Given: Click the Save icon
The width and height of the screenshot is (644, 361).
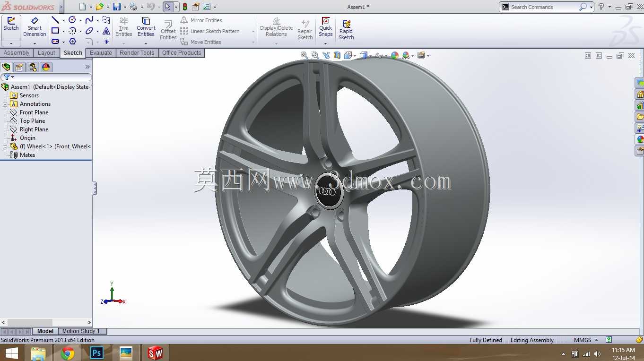Looking at the screenshot, I should [116, 7].
